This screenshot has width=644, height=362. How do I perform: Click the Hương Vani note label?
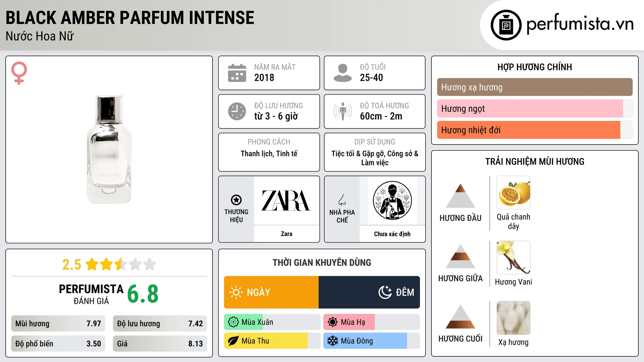coord(514,282)
